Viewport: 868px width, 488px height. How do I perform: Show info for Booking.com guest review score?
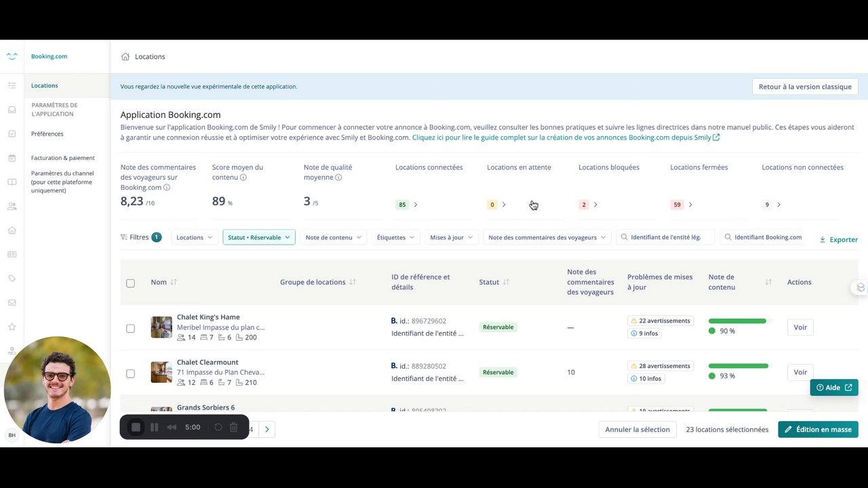pyautogui.click(x=167, y=188)
